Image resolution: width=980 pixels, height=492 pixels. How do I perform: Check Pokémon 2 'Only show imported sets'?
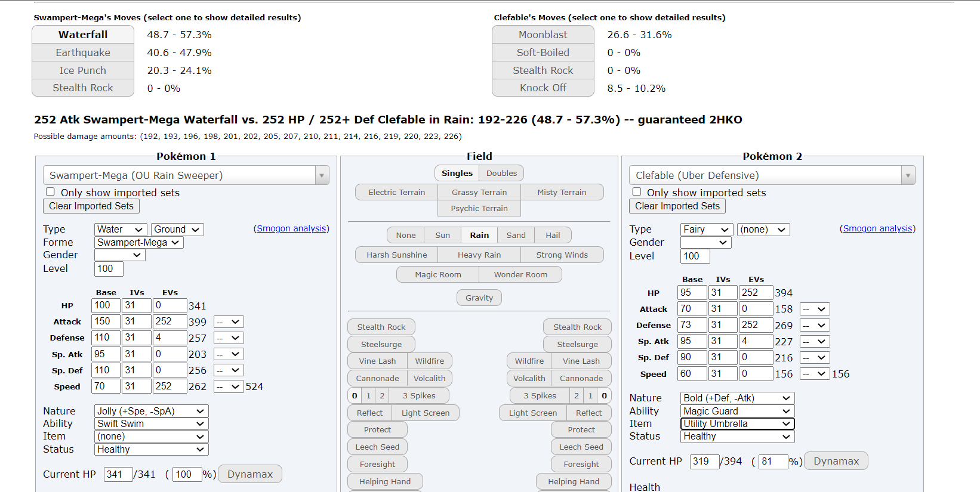(637, 192)
